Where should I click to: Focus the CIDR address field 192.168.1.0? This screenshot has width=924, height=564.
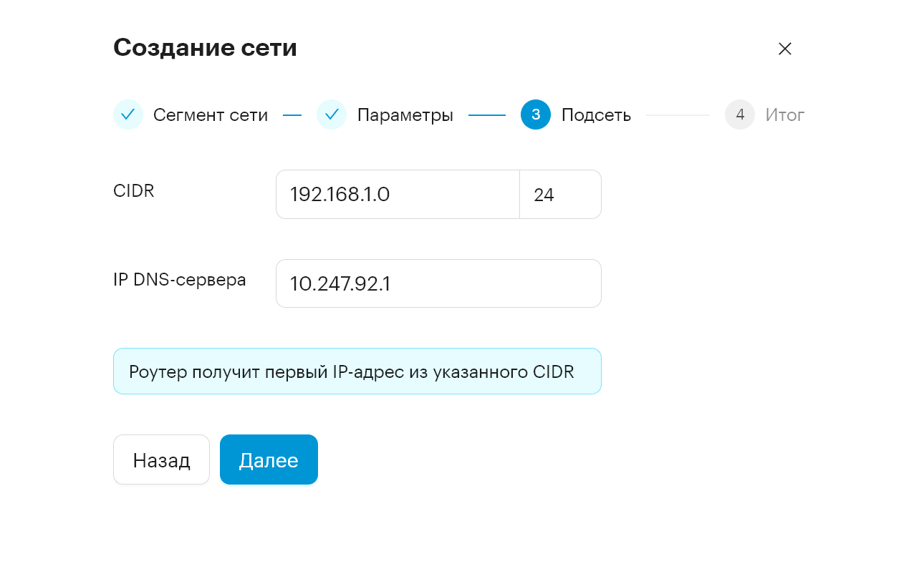coord(398,195)
